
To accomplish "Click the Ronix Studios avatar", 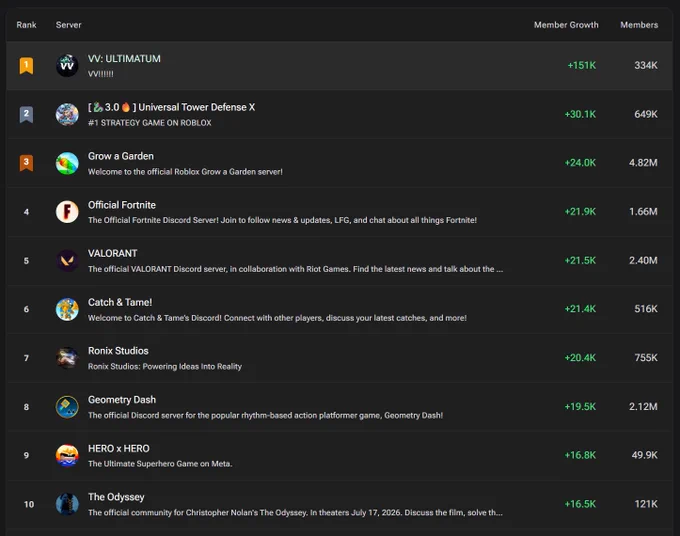I will [67, 358].
